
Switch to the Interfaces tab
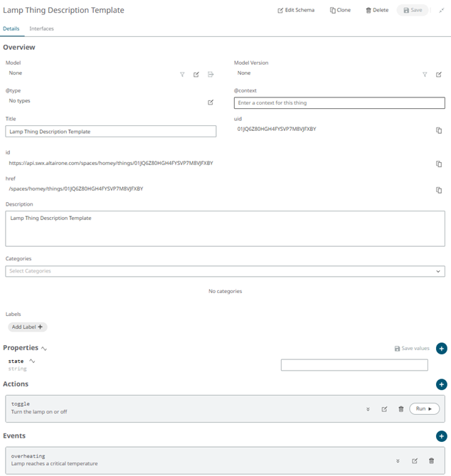click(x=41, y=28)
